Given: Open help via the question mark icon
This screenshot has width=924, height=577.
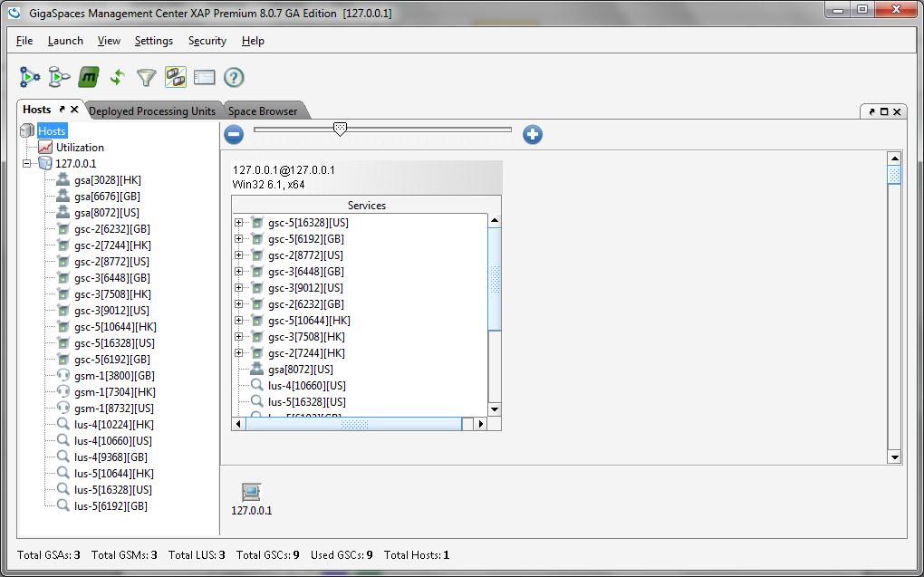Looking at the screenshot, I should coord(234,78).
